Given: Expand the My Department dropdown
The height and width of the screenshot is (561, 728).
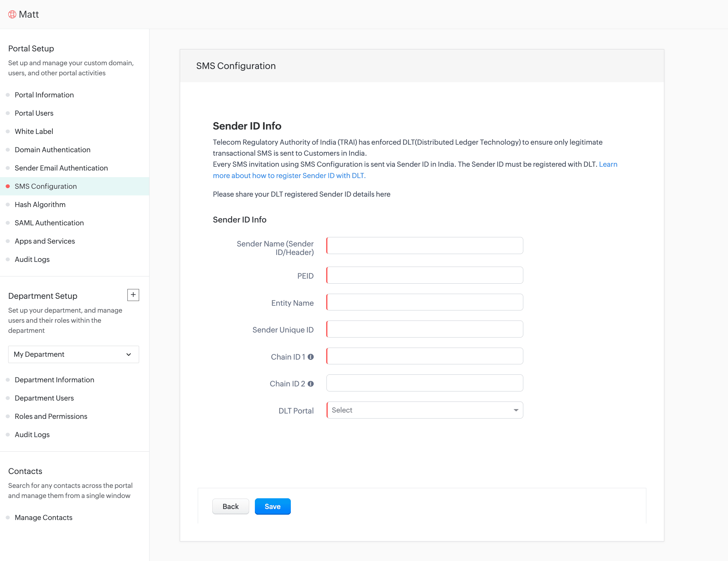Looking at the screenshot, I should coord(73,355).
